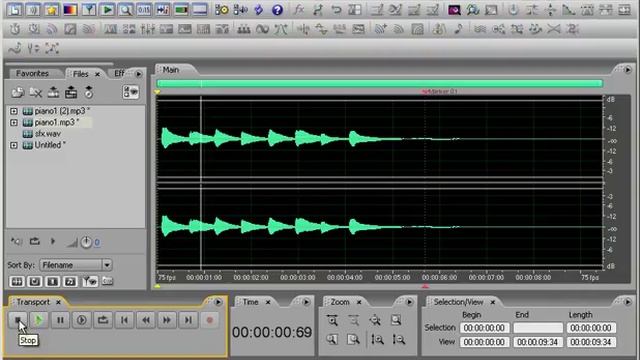Click the Zoom Out Vertically icon
This screenshot has height=360, width=640.
coord(398,339)
